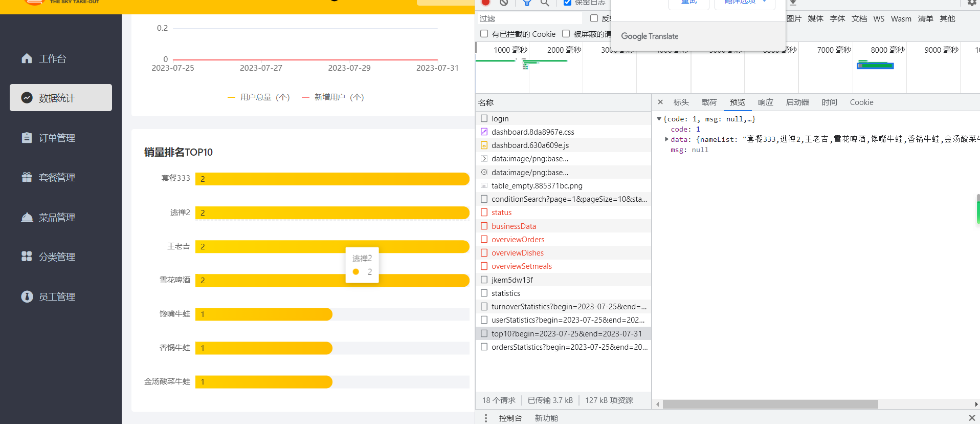Filter requests by 文档 type

pyautogui.click(x=859, y=18)
